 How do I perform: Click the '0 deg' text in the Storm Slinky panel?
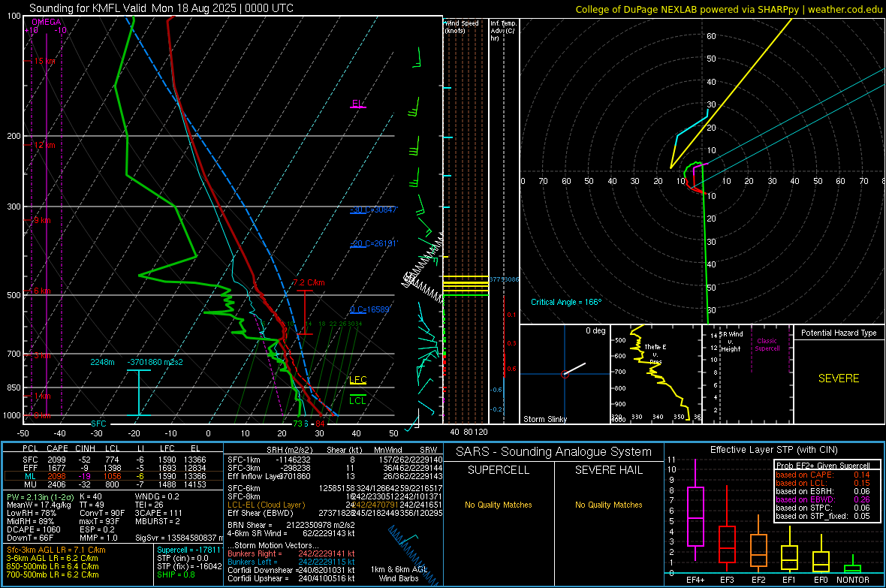click(595, 330)
